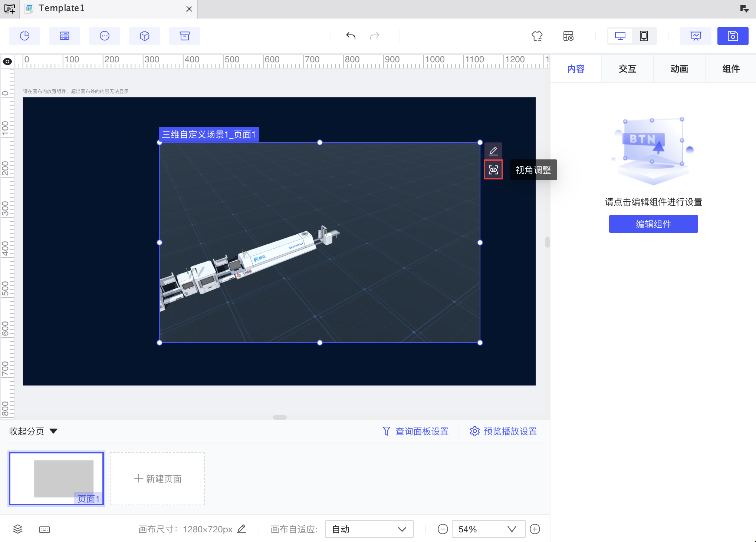Switch to the 动画 tab
Viewport: 756px width, 542px height.
[x=679, y=69]
